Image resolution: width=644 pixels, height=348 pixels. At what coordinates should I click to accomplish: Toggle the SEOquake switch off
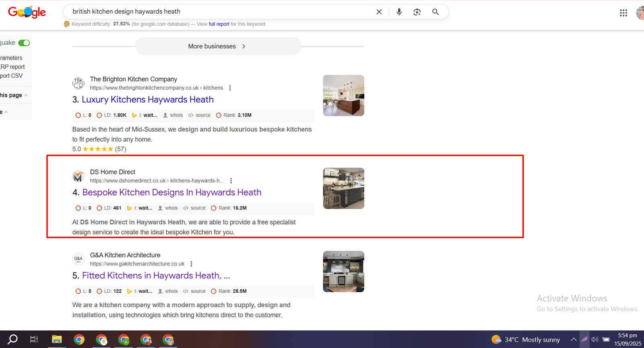pyautogui.click(x=24, y=43)
